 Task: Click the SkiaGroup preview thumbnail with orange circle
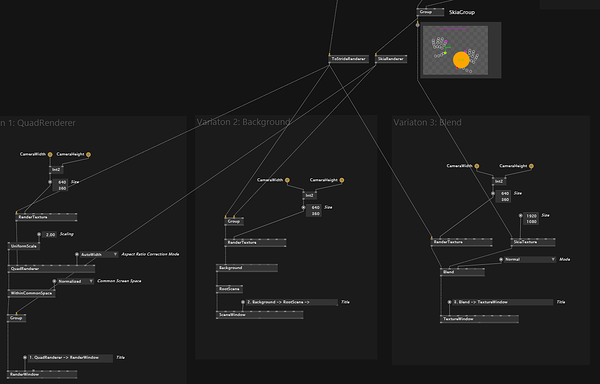pyautogui.click(x=455, y=50)
